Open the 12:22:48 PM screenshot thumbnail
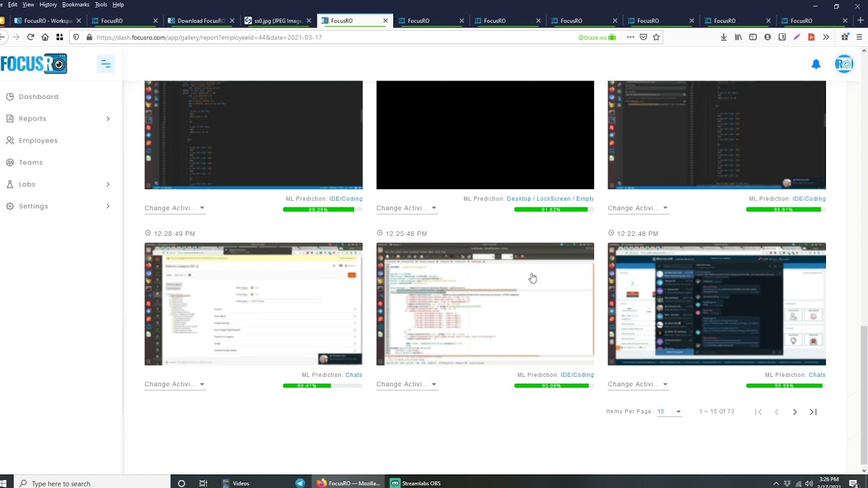Viewport: 868px width, 488px height. [x=717, y=304]
